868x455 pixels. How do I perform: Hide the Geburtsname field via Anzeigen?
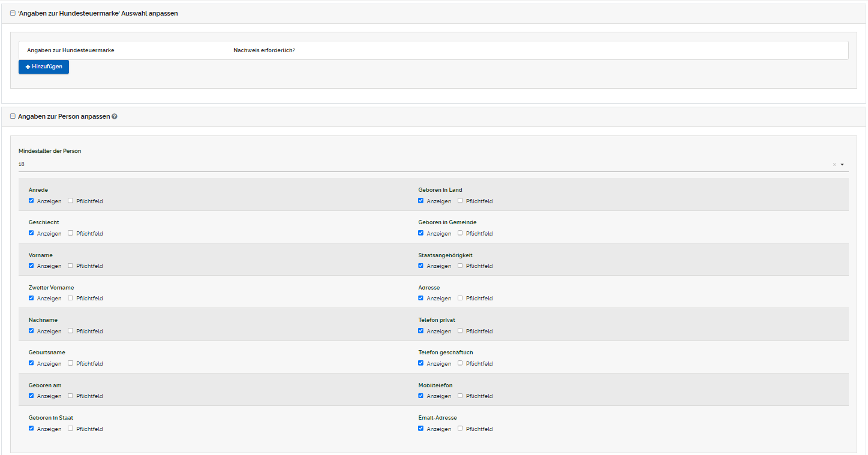[31, 363]
